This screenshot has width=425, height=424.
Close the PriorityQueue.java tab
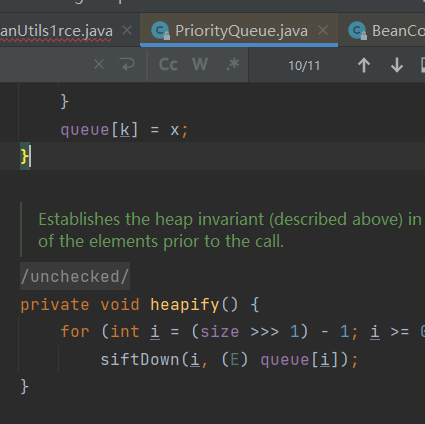pos(323,31)
